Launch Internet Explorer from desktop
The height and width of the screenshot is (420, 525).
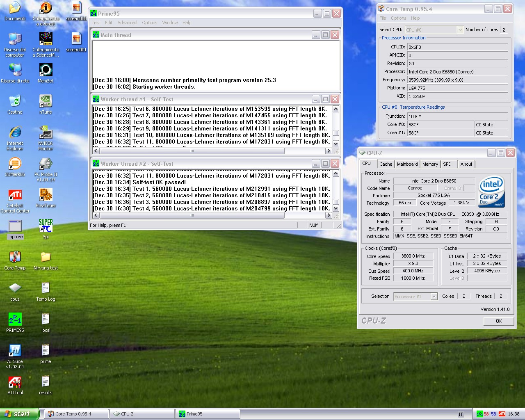[15, 138]
